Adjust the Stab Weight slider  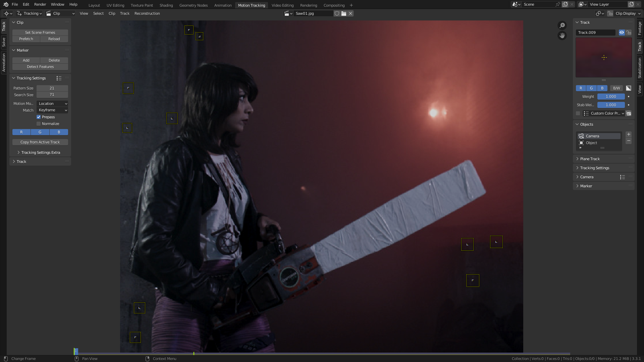click(x=611, y=105)
